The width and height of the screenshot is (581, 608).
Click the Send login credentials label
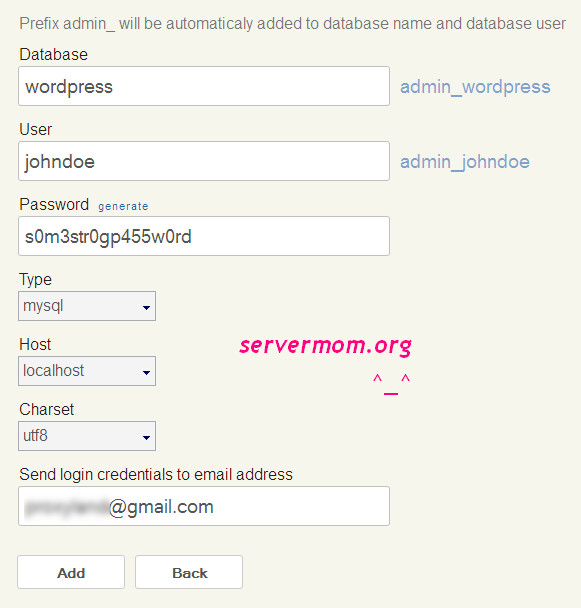pos(156,475)
